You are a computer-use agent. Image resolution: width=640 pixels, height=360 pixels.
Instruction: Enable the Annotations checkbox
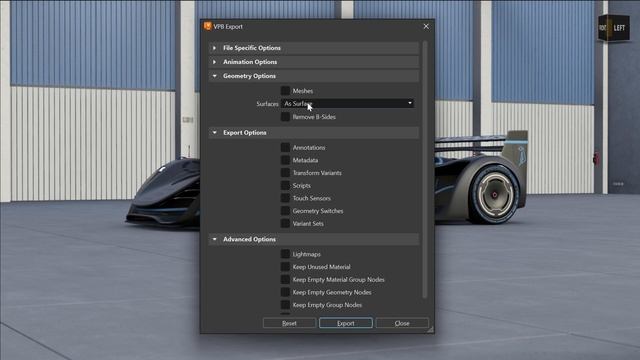(285, 147)
